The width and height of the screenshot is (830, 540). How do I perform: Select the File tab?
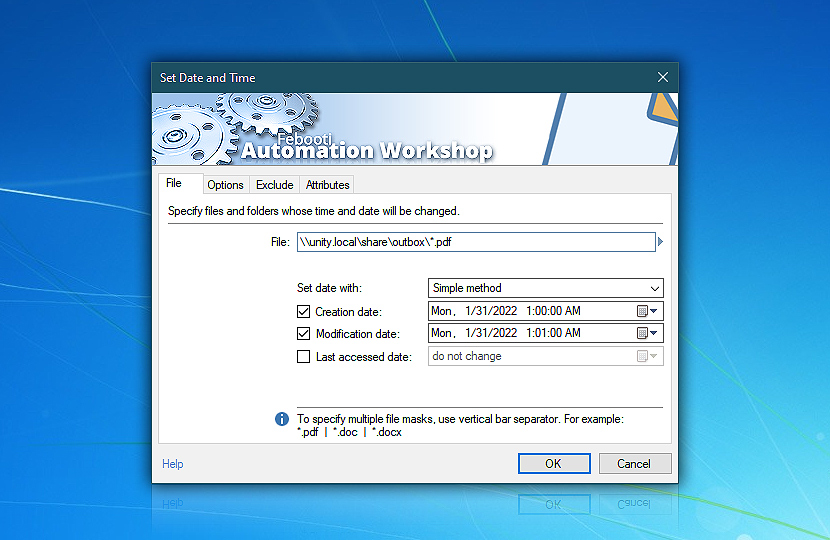pos(181,183)
